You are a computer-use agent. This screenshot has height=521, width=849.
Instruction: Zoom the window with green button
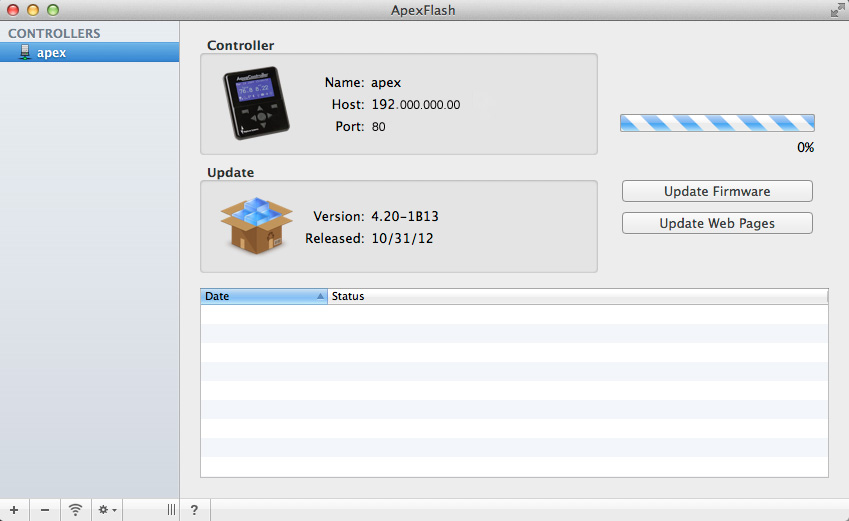tap(53, 10)
